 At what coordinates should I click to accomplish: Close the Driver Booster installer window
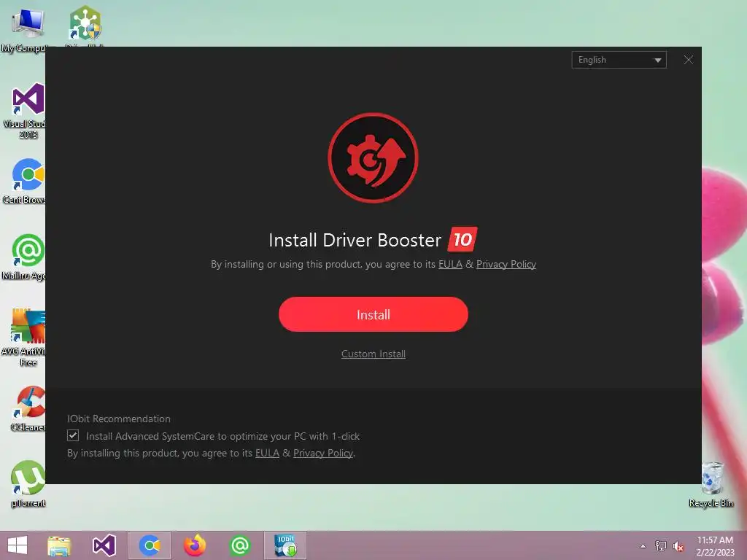click(688, 60)
